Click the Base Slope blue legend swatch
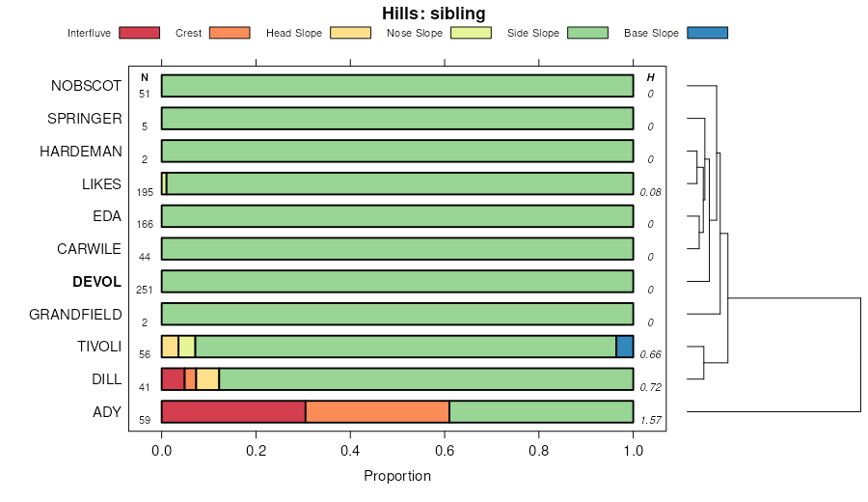Viewport: 868px width, 502px height. tap(707, 33)
